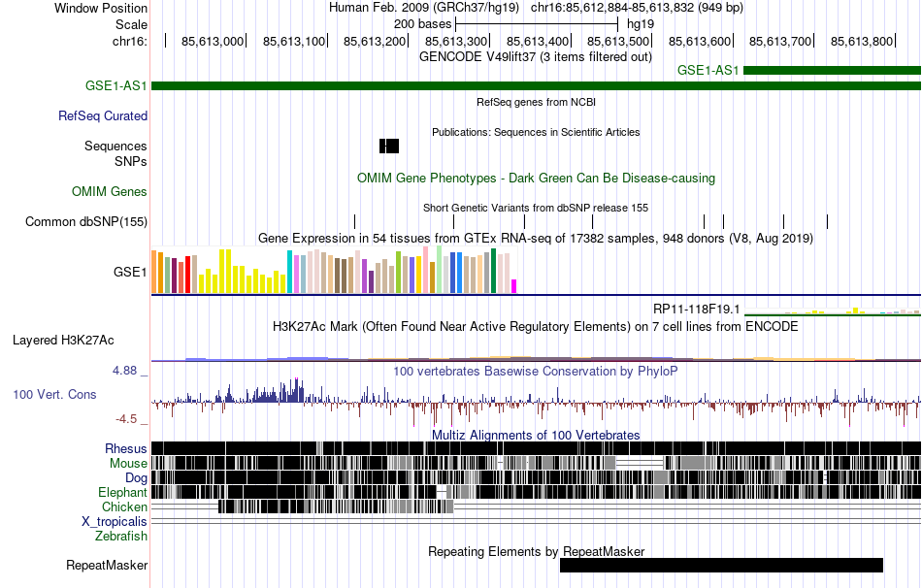922x588 pixels.
Task: Open the GTEx Gene Expression track title
Action: click(x=536, y=239)
